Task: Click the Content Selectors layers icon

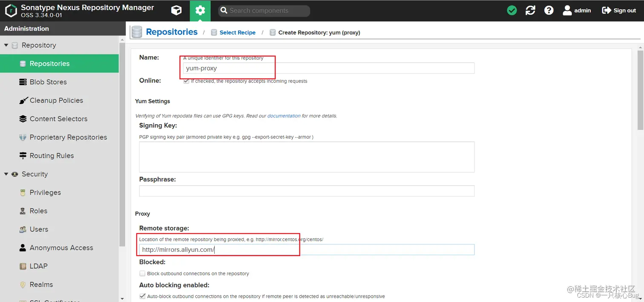Action: 23,119
